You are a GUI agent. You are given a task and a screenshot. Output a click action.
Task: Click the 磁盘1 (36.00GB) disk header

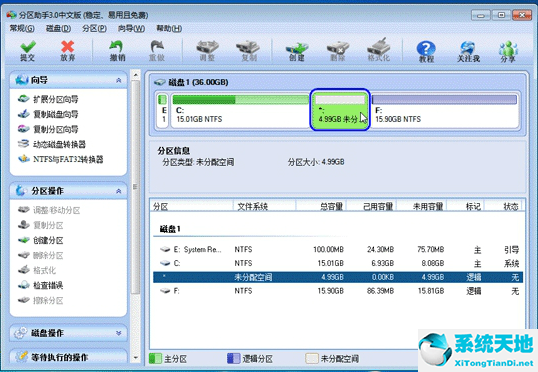click(191, 82)
